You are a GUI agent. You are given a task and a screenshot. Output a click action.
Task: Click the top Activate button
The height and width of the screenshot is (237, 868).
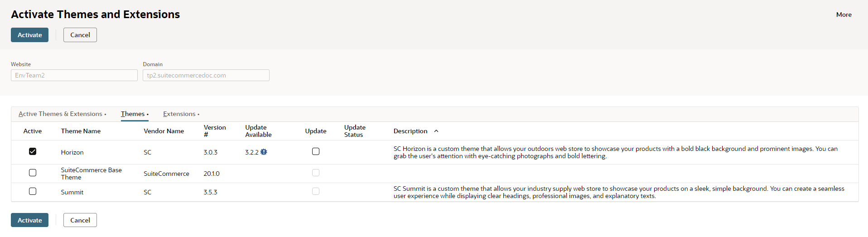pos(29,35)
